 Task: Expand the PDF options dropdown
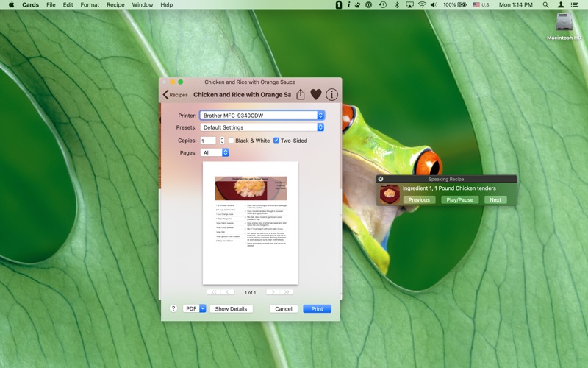point(194,308)
